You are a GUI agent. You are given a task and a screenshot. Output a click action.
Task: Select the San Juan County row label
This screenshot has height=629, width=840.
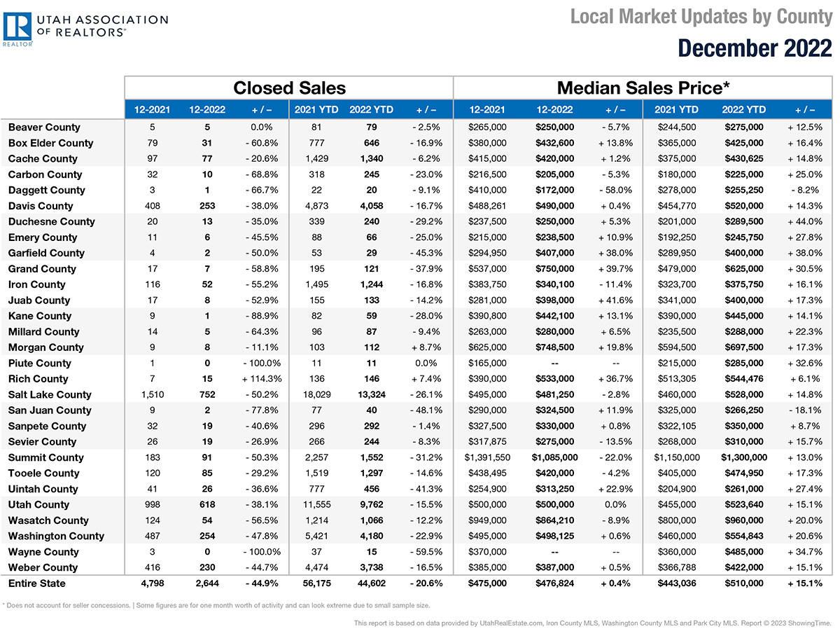point(49,410)
